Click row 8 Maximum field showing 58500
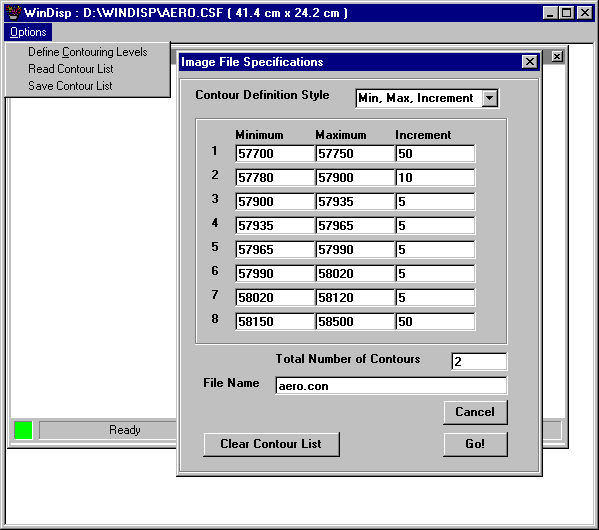Image resolution: width=599 pixels, height=530 pixels. coord(355,321)
